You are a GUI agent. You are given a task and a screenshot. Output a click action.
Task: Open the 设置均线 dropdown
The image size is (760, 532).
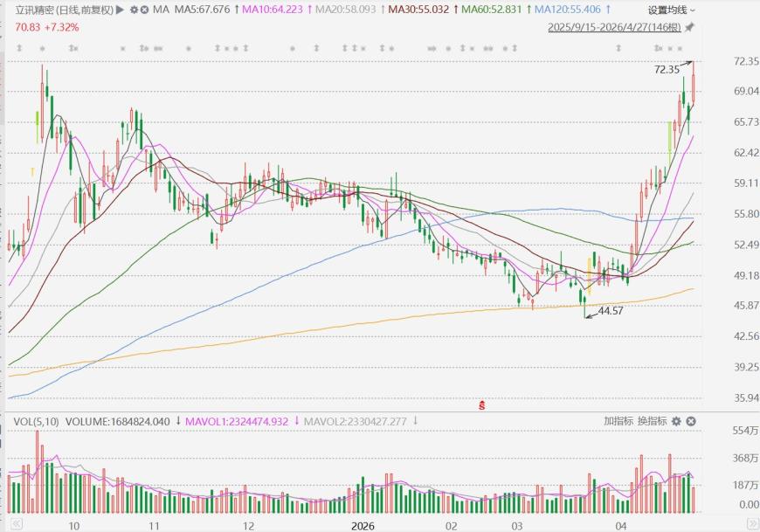pos(672,10)
